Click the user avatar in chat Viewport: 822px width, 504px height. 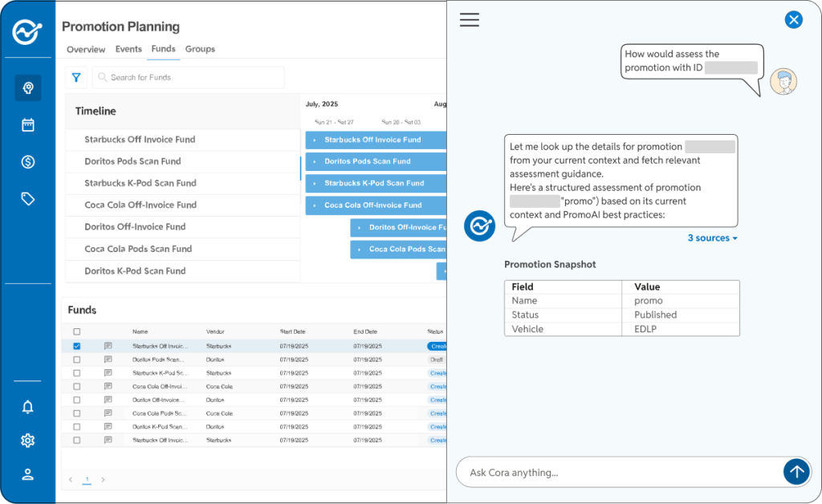pyautogui.click(x=783, y=82)
